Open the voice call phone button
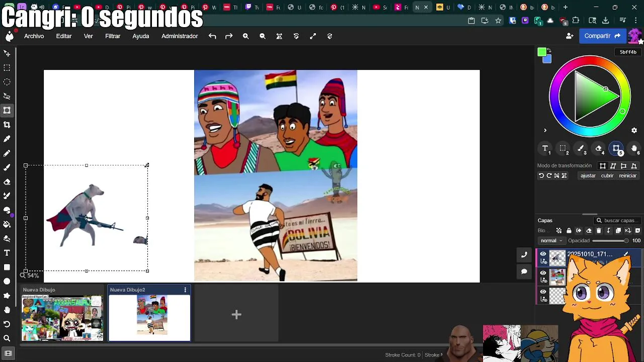644x362 pixels. (x=524, y=255)
